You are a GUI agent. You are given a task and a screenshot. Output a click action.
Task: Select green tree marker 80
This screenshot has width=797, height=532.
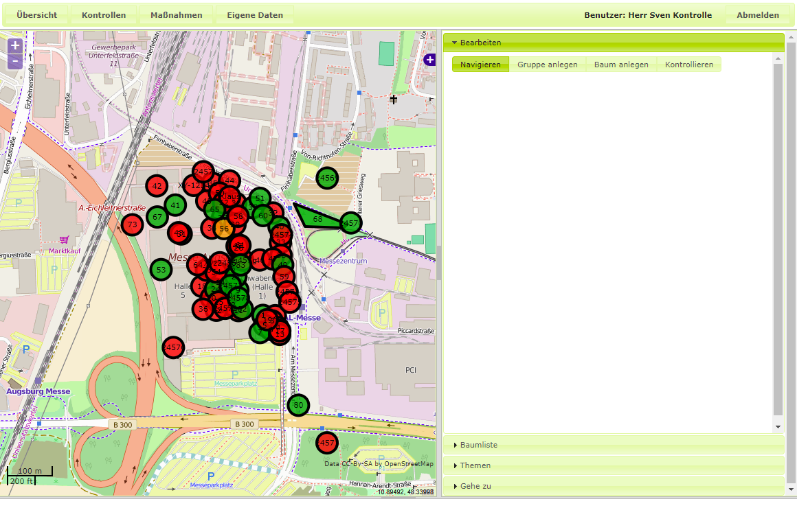pos(298,405)
